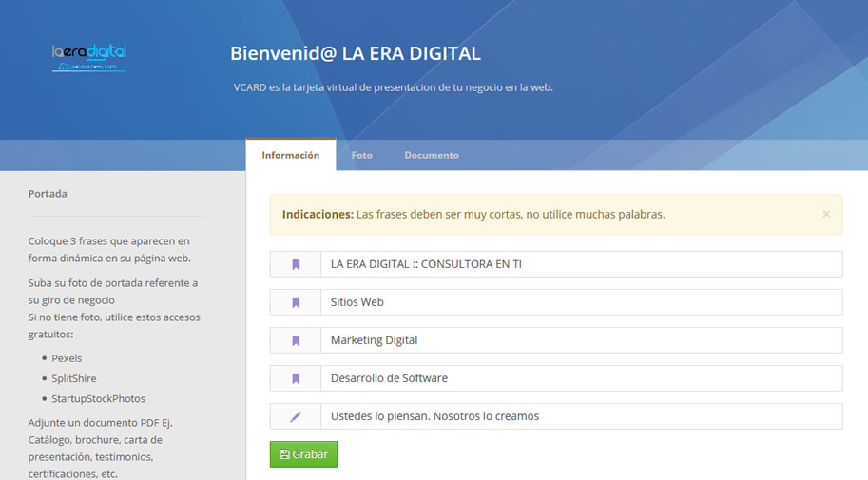Click into the Marketing Digital field
The width and height of the screenshot is (868, 480).
(580, 340)
